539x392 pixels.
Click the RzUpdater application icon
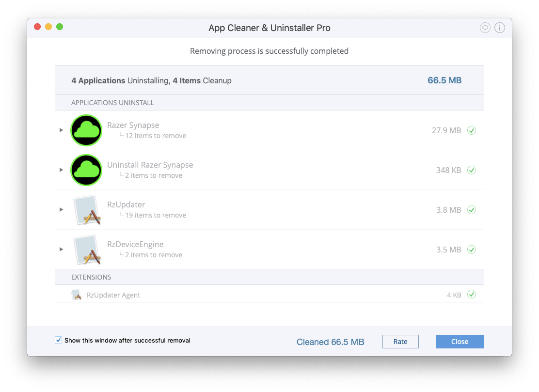pos(86,209)
